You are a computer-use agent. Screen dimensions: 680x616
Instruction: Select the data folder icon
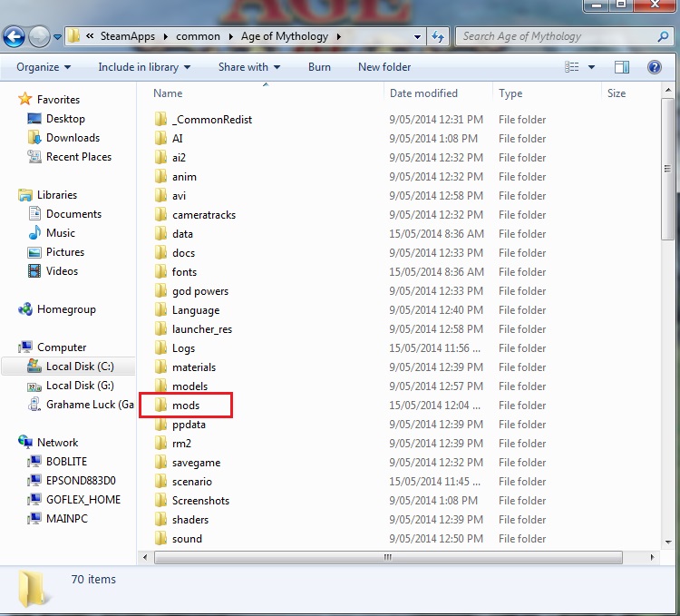[x=160, y=233]
